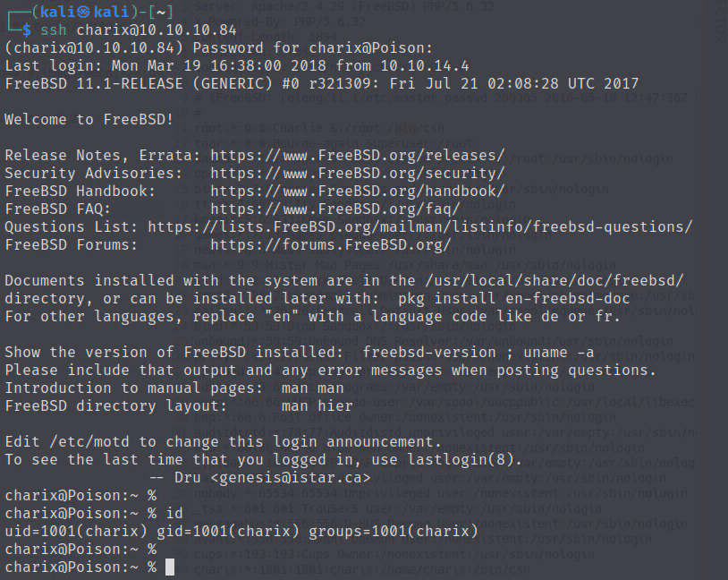This screenshot has height=580, width=728.
Task: Click the cursor block at the last prompt
Action: [170, 567]
